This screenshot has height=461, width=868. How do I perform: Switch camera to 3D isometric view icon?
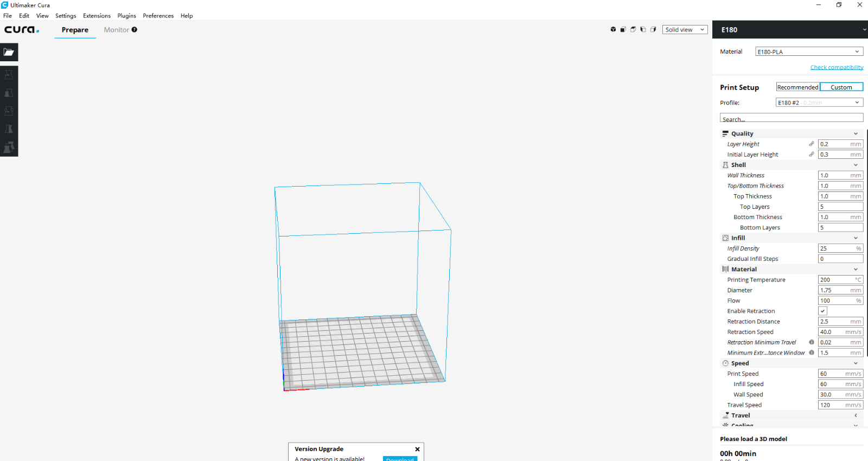pyautogui.click(x=613, y=29)
